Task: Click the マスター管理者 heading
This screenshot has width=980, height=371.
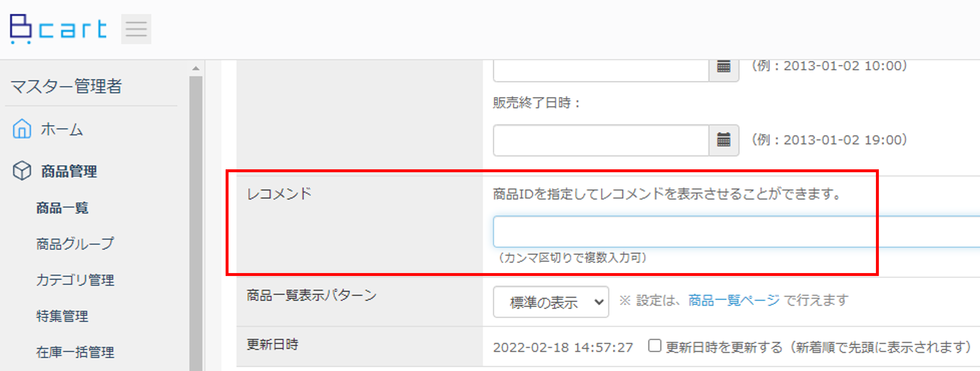Action: click(x=66, y=87)
